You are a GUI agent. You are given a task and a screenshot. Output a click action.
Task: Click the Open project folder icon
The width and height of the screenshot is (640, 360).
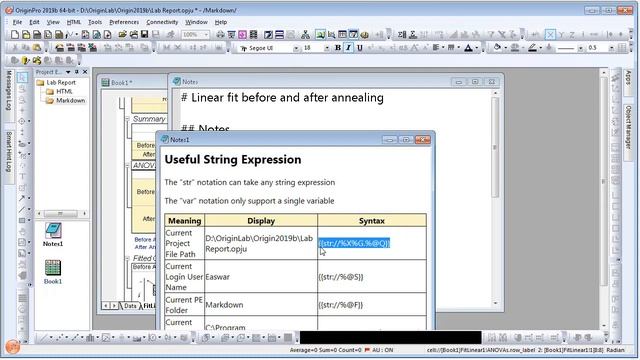[122, 35]
